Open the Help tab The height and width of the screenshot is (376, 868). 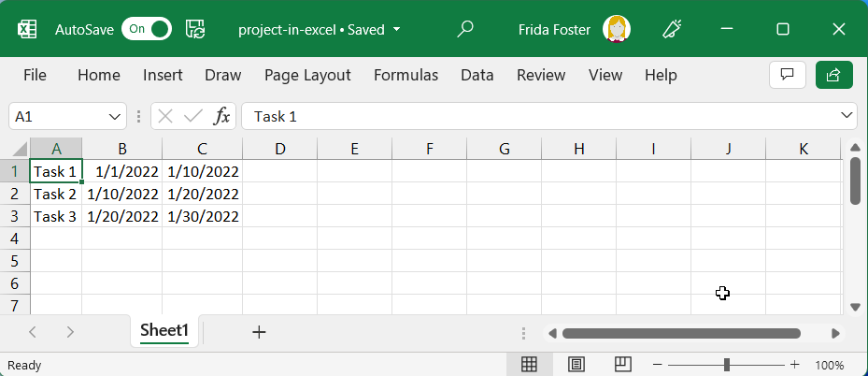pos(661,76)
